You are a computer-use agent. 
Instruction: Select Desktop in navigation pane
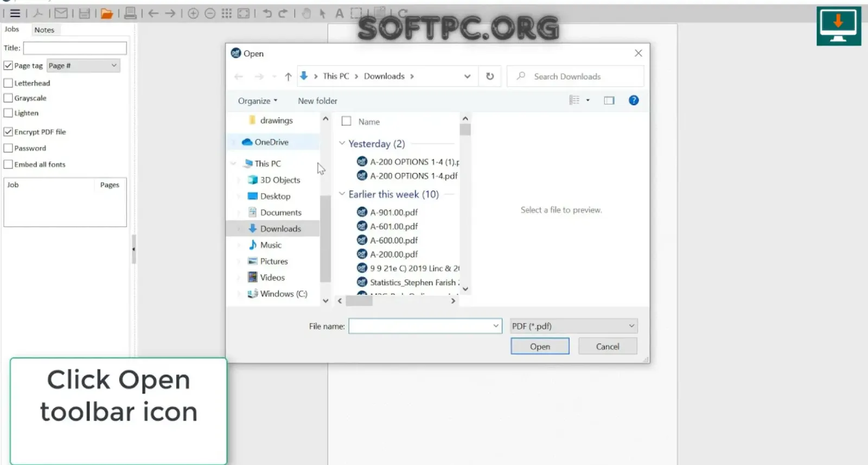275,196
